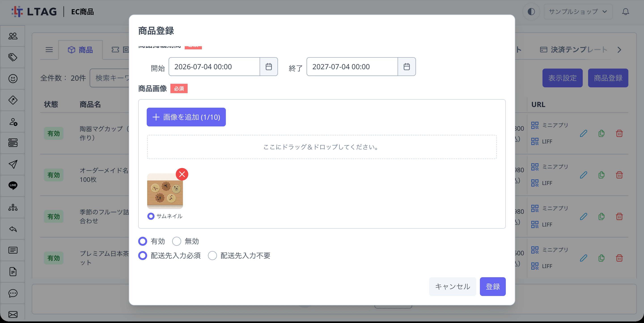The height and width of the screenshot is (323, 644).
Task: Duplicate the プレミアム日本茶 row
Action: click(601, 258)
